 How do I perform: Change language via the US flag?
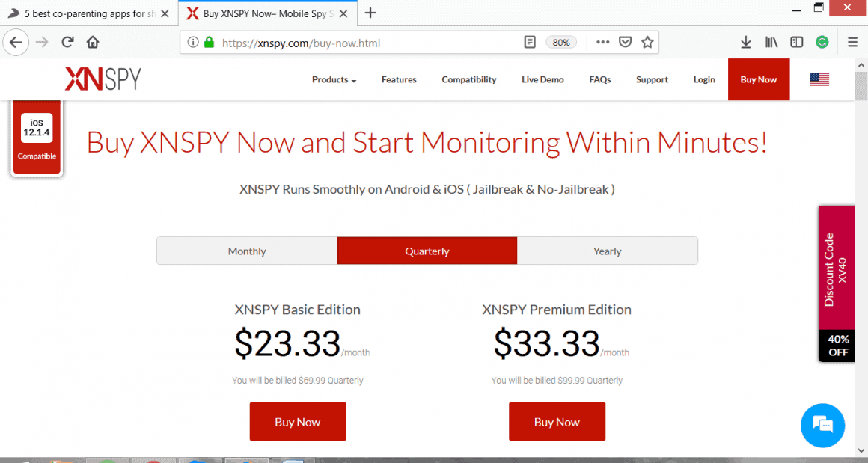(819, 79)
